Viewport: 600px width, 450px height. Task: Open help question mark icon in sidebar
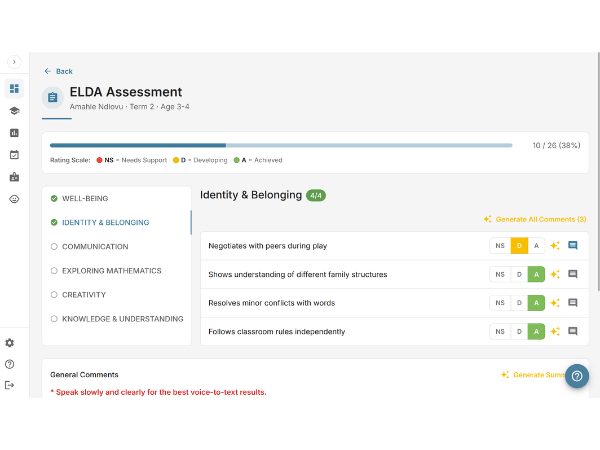tap(10, 364)
